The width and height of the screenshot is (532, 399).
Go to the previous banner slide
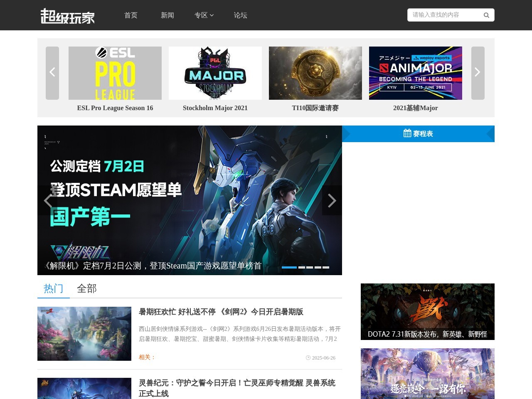[x=48, y=201]
